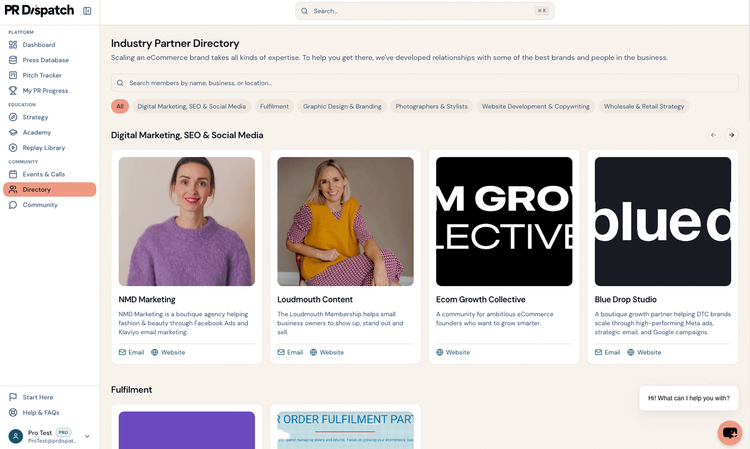750x449 pixels.
Task: Click the Replay Library play icon
Action: (13, 148)
